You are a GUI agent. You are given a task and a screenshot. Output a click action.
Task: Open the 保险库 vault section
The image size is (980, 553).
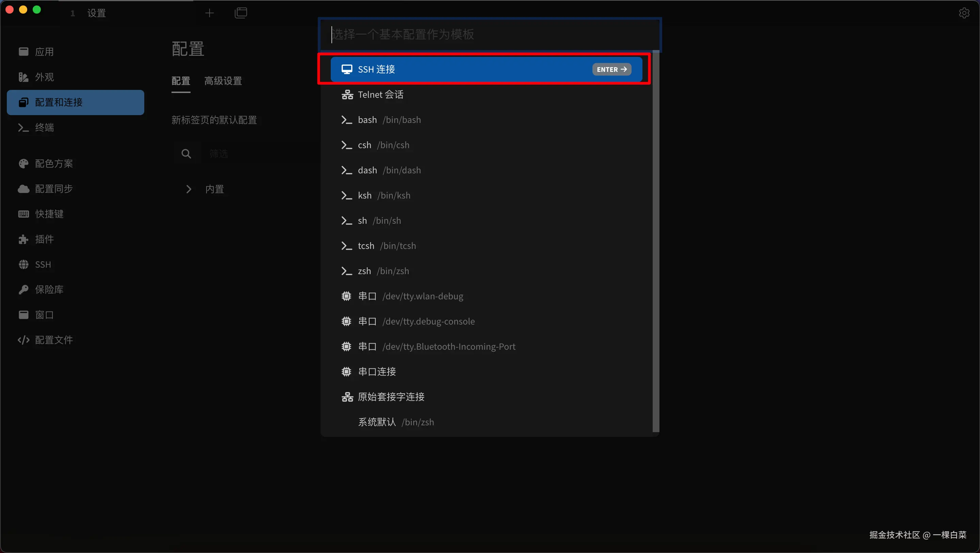pos(49,290)
